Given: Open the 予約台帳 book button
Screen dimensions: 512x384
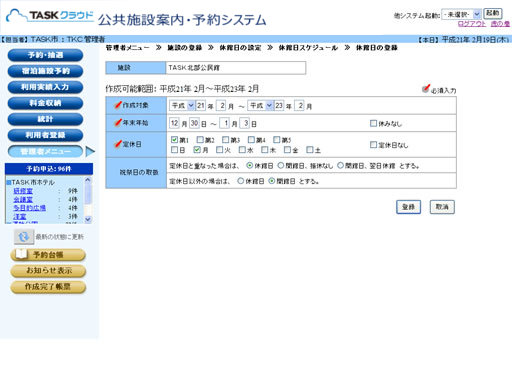Looking at the screenshot, I should pyautogui.click(x=48, y=255).
